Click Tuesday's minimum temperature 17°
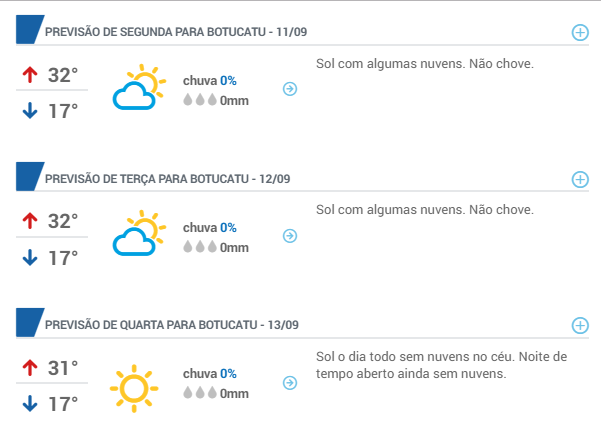The width and height of the screenshot is (601, 447). click(x=63, y=258)
